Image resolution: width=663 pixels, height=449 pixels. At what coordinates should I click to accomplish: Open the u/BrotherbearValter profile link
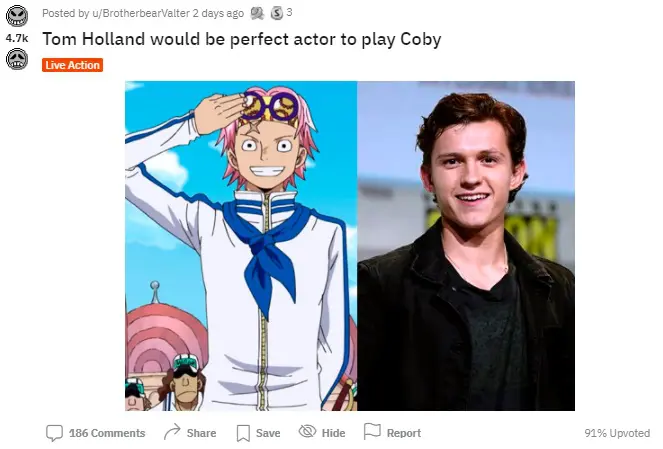point(141,14)
